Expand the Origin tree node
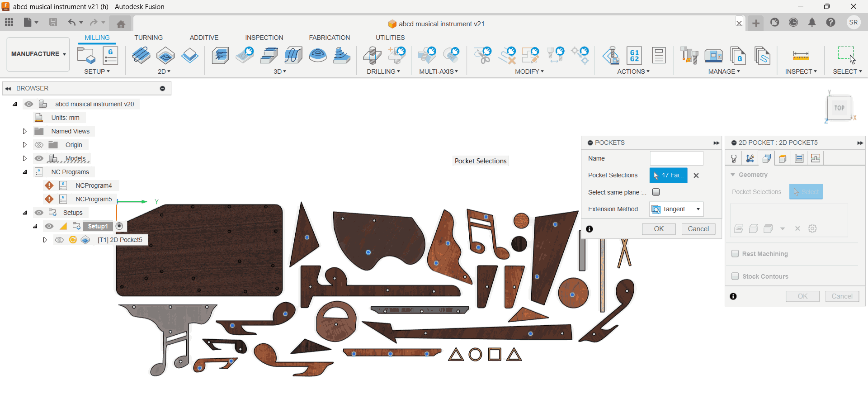 pos(25,145)
